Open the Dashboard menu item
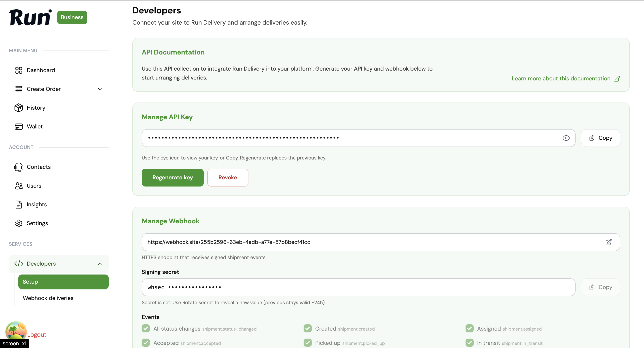The width and height of the screenshot is (644, 348). click(x=59, y=70)
